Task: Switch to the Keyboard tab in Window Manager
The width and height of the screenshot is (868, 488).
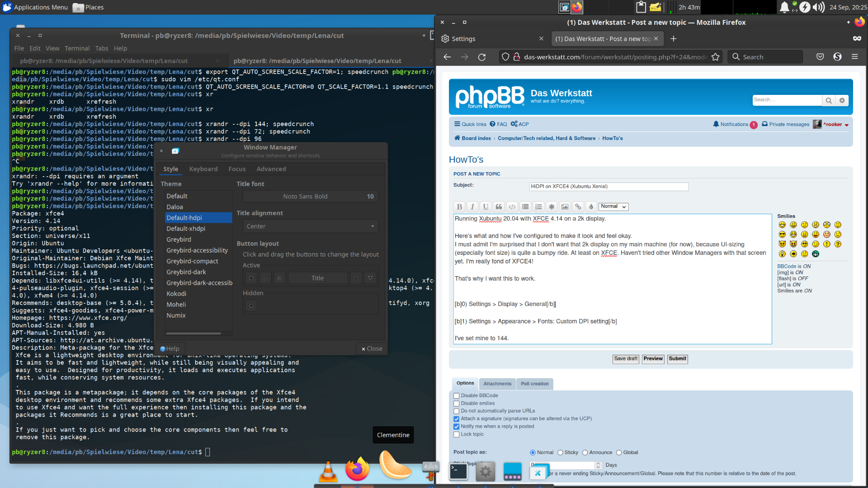Action: point(203,169)
